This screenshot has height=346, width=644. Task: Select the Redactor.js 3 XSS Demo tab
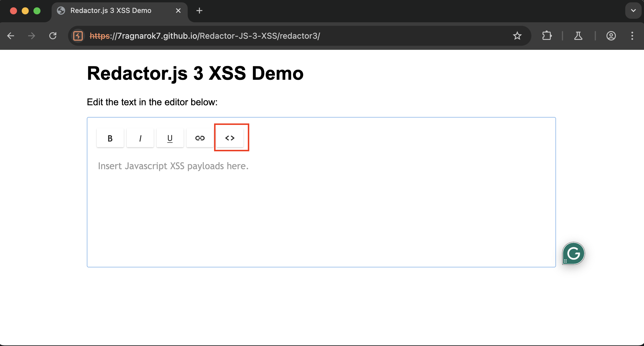pos(119,11)
